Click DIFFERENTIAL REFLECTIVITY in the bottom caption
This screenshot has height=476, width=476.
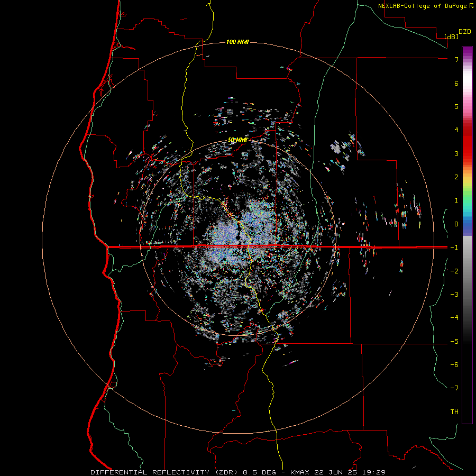pos(150,472)
